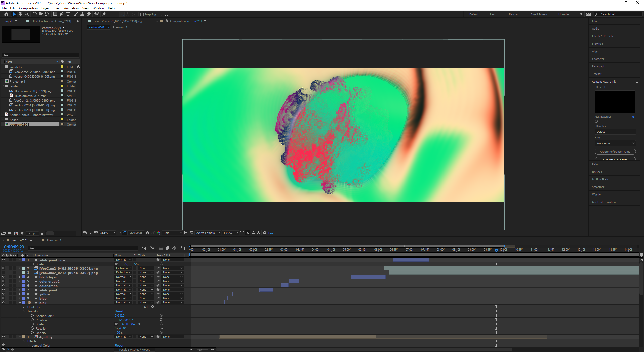
Task: Select the Puppet Pin tool
Action: [104, 14]
